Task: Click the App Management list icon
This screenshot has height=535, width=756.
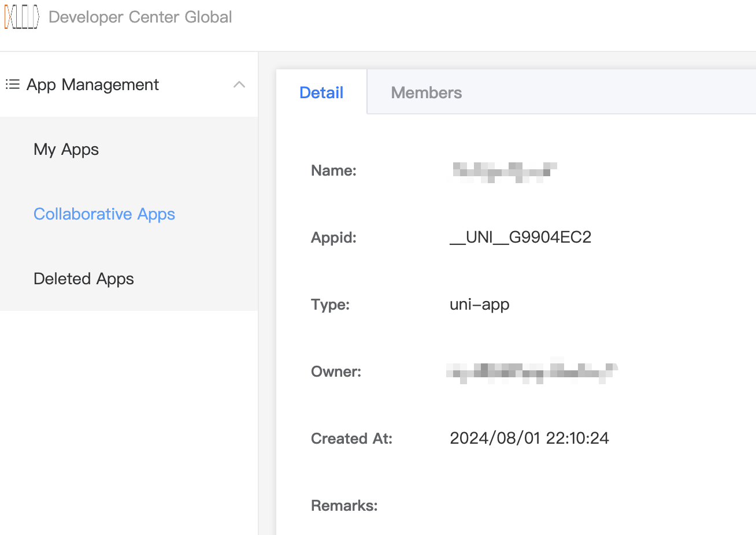Action: pyautogui.click(x=13, y=85)
